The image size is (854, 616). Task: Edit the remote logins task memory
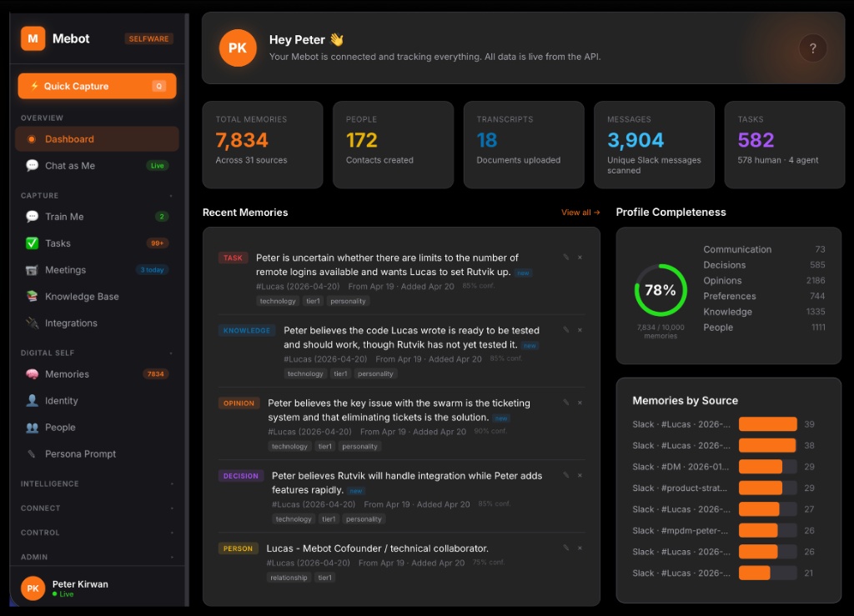(566, 257)
